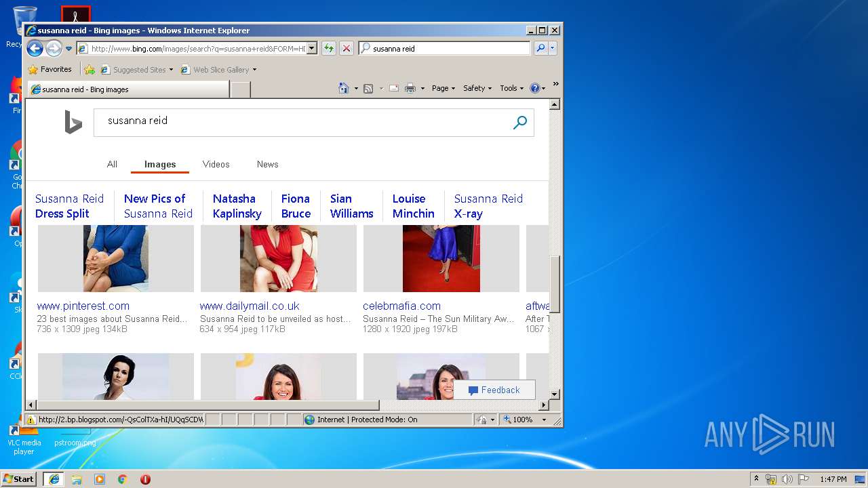Select the 'susanna reid - Bing images' tab
Screen dimensions: 868x488
(x=129, y=89)
